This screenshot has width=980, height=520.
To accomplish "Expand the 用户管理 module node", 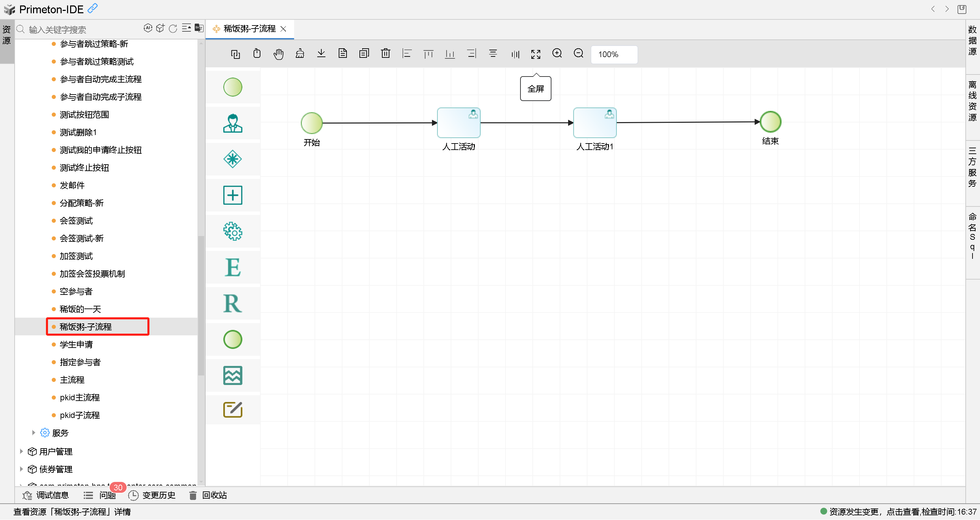I will (21, 451).
